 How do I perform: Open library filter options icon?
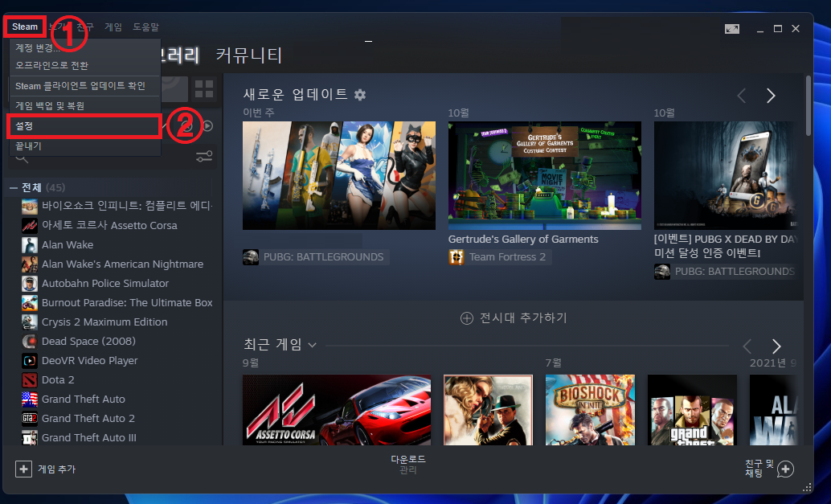(x=204, y=156)
